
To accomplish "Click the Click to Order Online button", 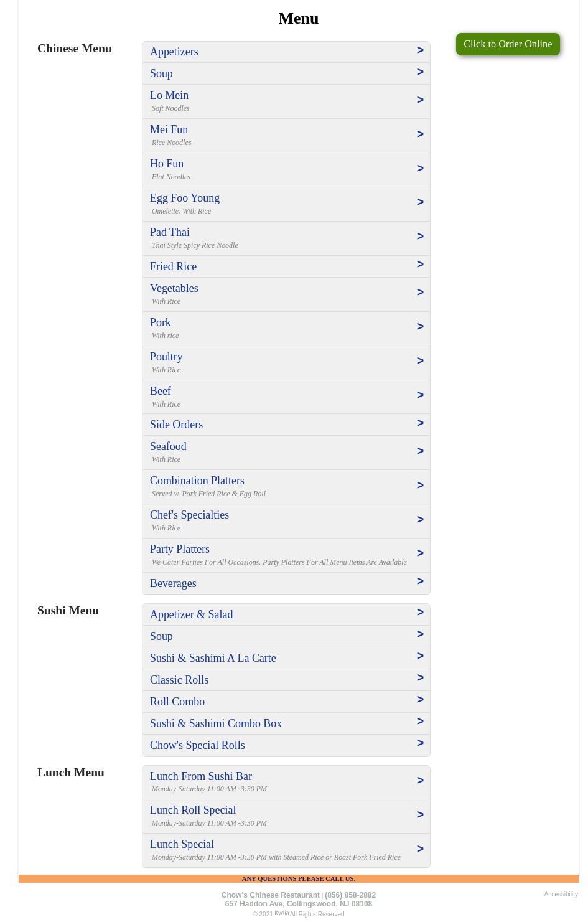I will [507, 44].
